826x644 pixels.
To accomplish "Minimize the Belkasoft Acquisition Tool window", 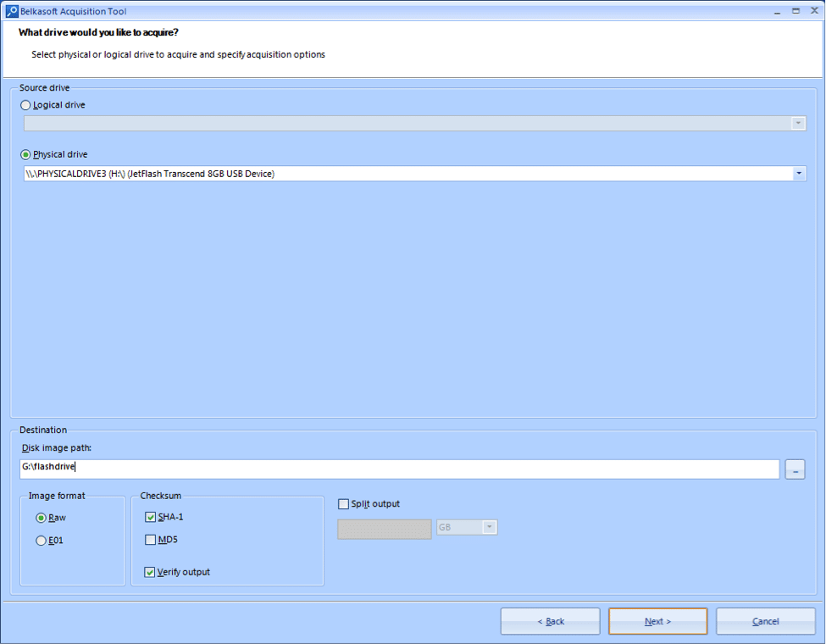I will [778, 12].
